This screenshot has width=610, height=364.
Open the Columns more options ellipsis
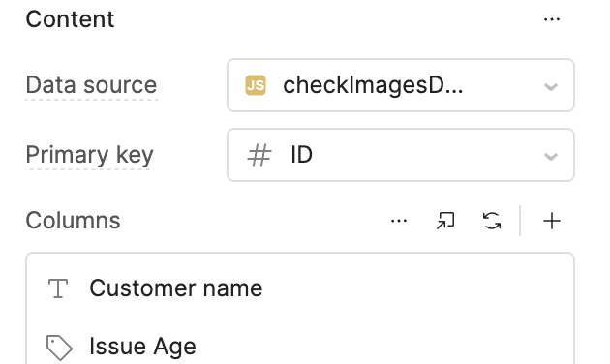coord(399,221)
